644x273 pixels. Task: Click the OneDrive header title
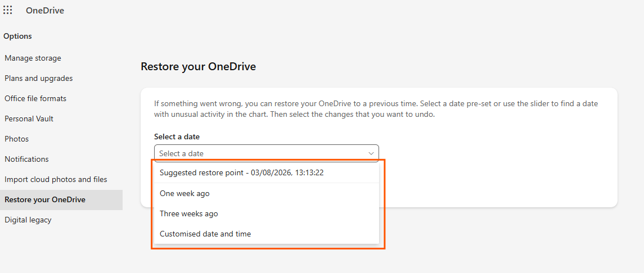(45, 11)
